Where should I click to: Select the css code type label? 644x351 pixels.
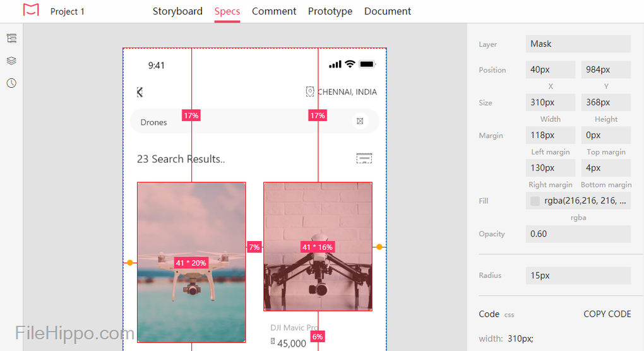(510, 315)
